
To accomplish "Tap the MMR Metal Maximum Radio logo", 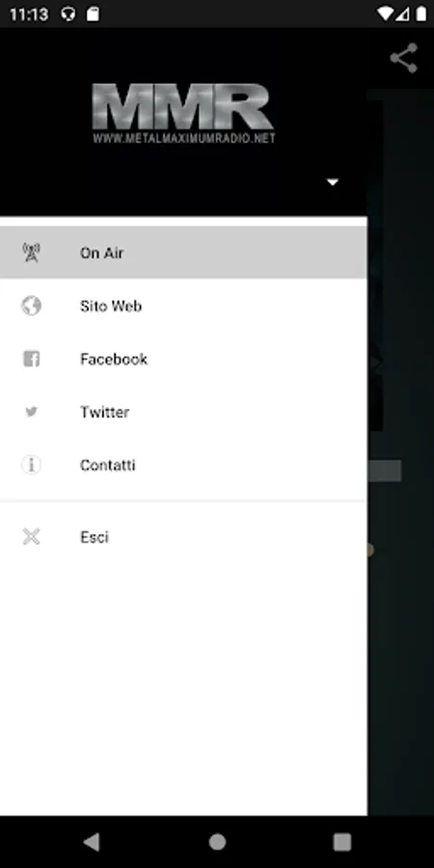I will click(183, 114).
